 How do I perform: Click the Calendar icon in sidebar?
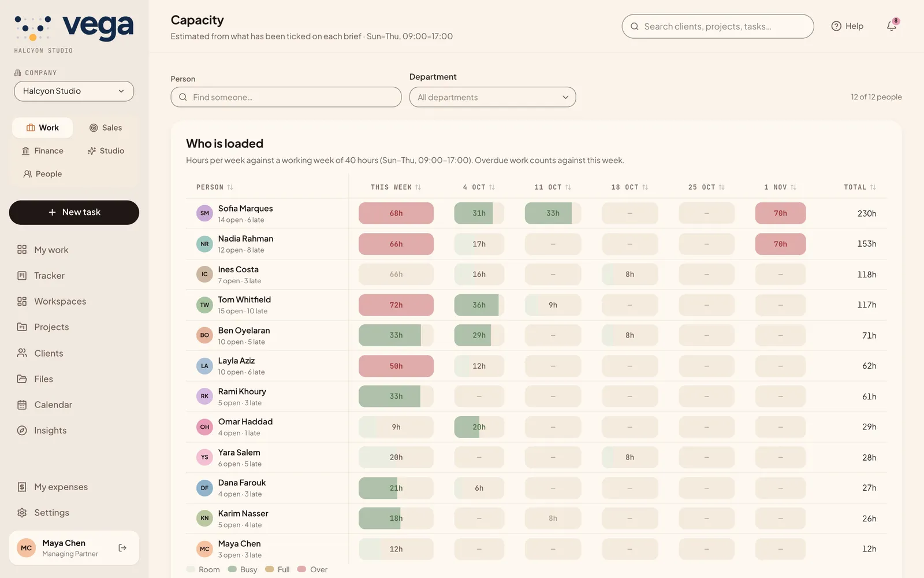[x=22, y=405]
